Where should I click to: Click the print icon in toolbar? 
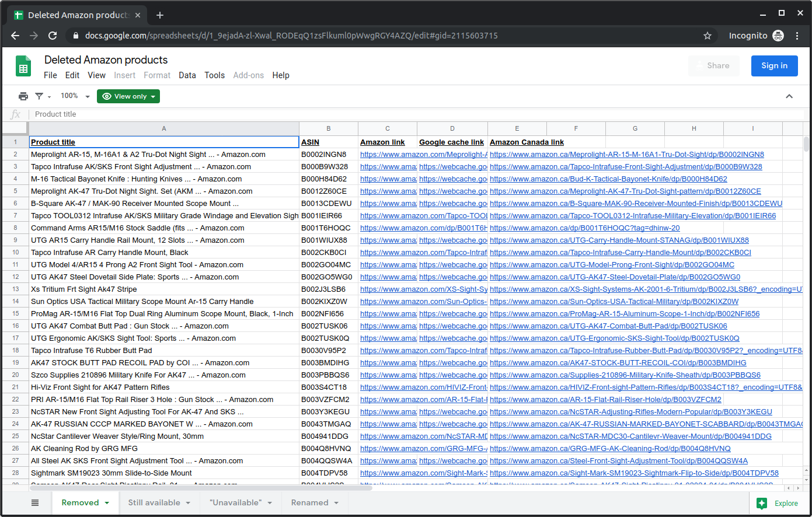23,96
